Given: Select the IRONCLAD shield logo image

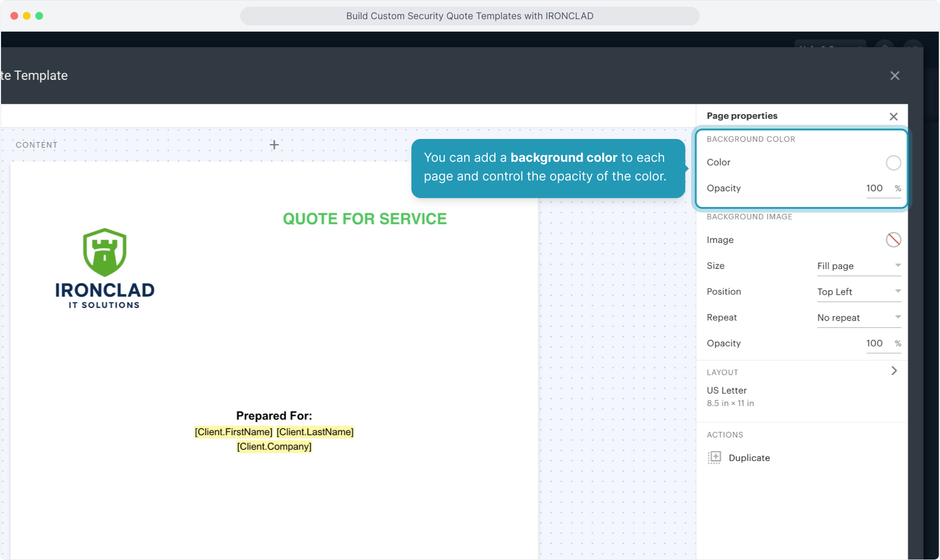Looking at the screenshot, I should (105, 253).
